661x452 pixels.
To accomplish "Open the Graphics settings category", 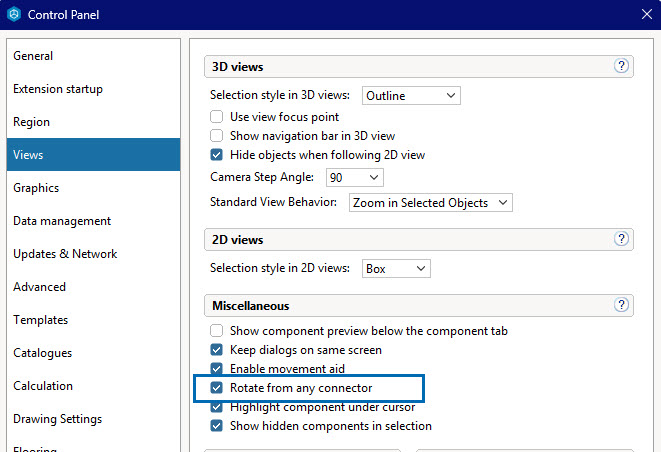I will (x=36, y=188).
